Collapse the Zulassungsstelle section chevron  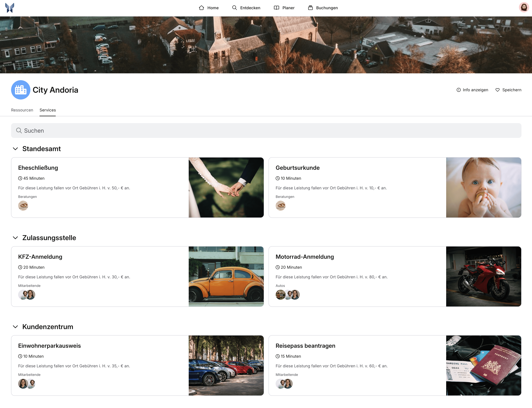click(x=15, y=238)
